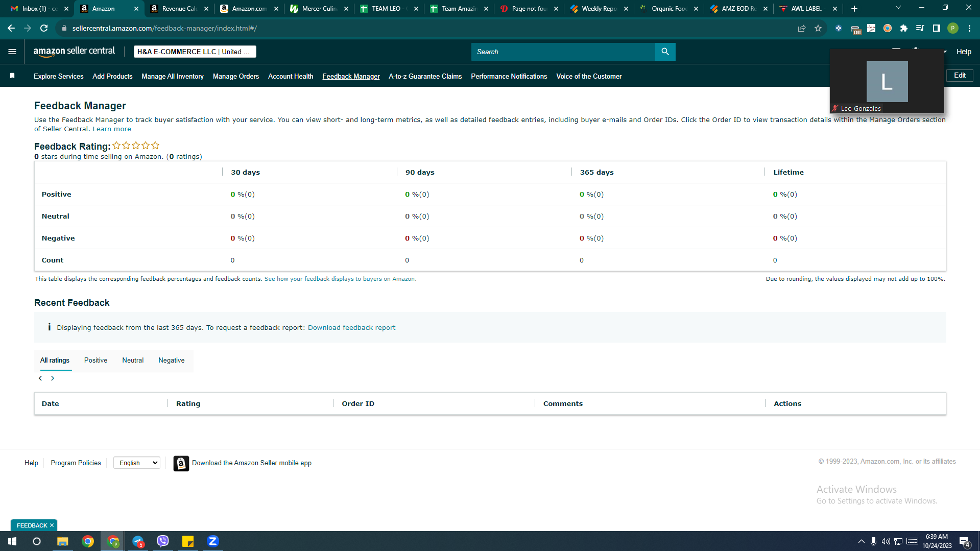Reload the page with refresh icon

click(x=44, y=28)
